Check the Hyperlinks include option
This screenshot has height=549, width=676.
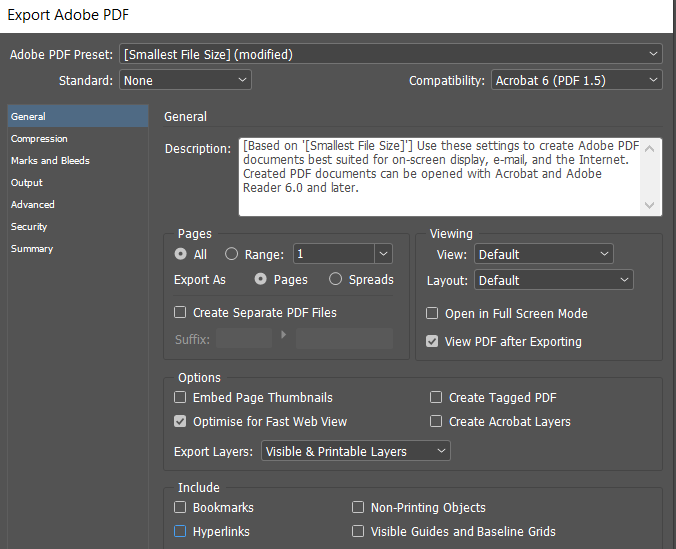[x=180, y=531]
